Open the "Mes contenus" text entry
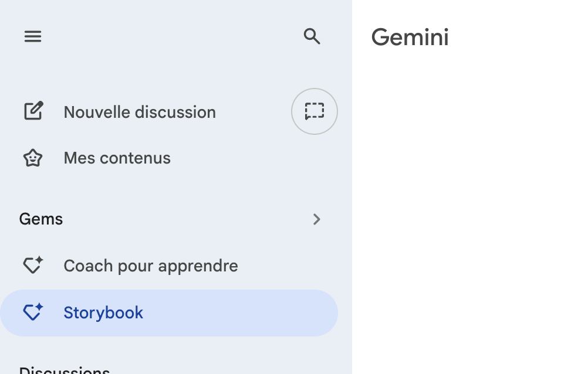 tap(117, 158)
